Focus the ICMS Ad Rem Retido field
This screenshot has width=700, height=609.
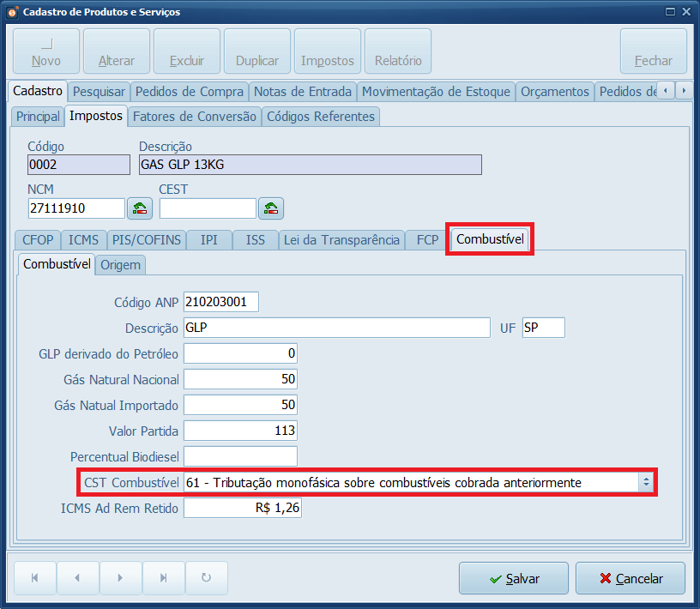pos(242,509)
